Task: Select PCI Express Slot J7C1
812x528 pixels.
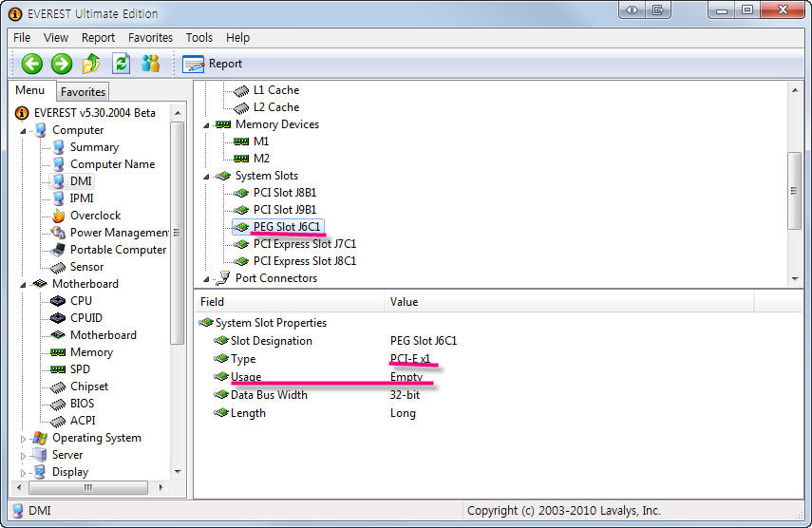Action: (x=305, y=244)
